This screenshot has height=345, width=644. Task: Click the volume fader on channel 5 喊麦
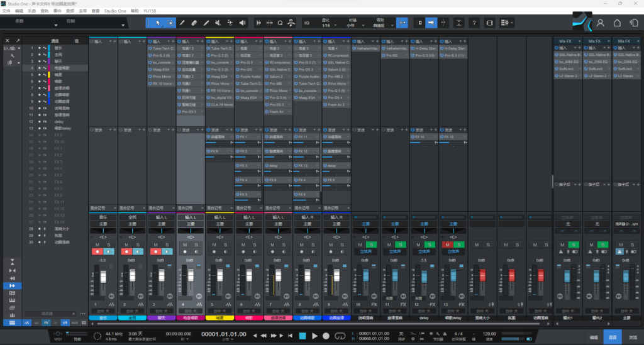click(220, 275)
